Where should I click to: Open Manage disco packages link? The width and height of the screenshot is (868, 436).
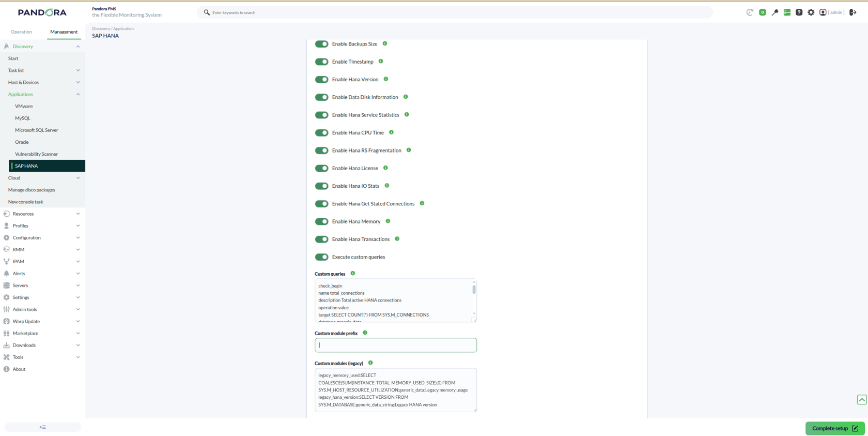(x=32, y=190)
